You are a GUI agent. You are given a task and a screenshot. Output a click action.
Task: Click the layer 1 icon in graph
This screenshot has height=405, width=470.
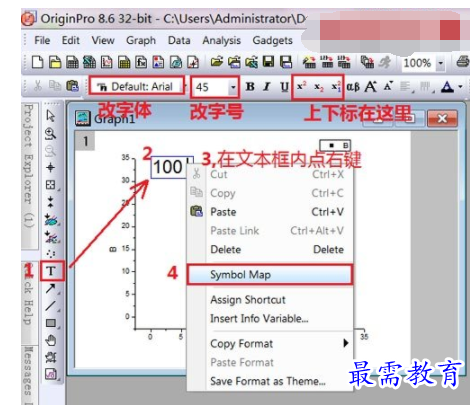tap(85, 141)
